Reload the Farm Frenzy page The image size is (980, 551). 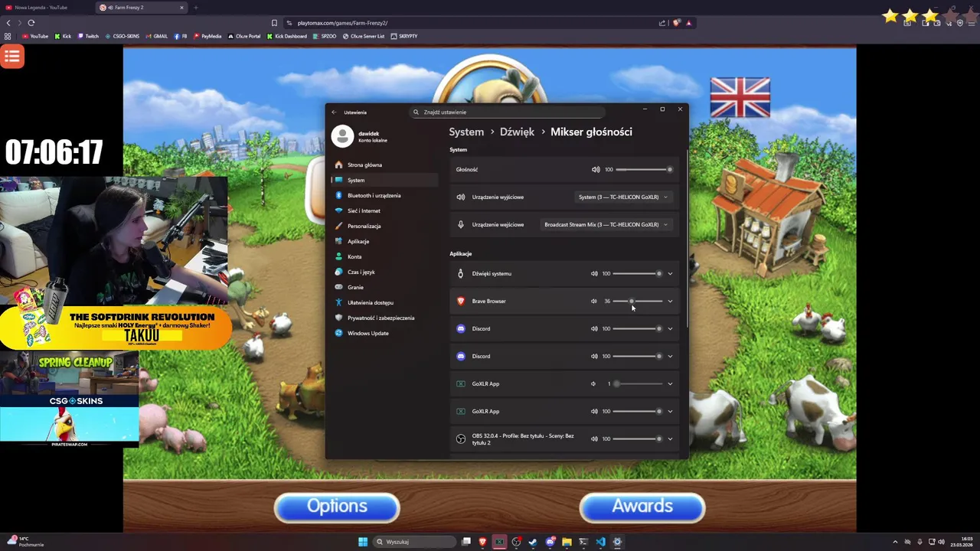click(31, 23)
